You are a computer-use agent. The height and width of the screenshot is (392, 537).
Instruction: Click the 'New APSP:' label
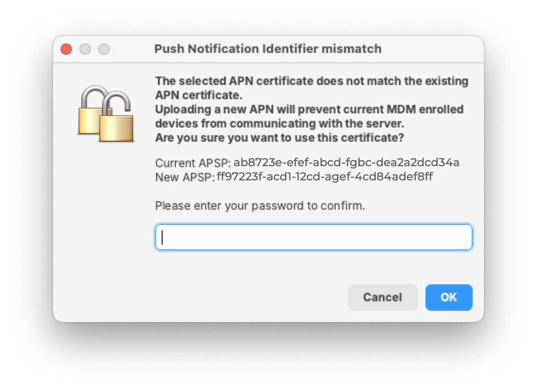point(185,178)
